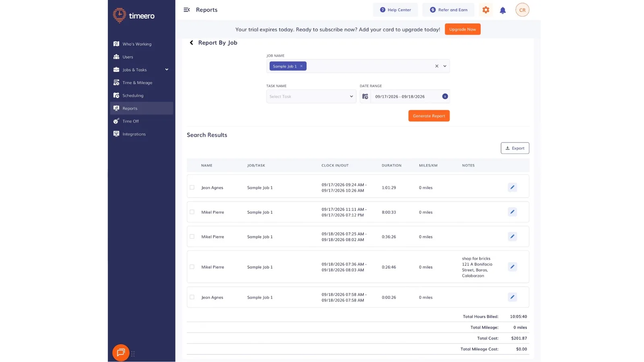
Task: Export the search results
Action: pyautogui.click(x=515, y=148)
